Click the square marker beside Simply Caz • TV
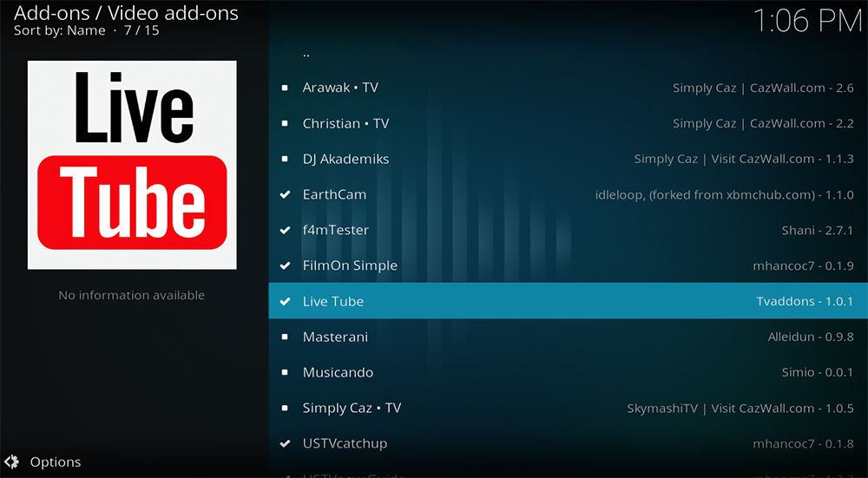This screenshot has width=868, height=478. click(x=285, y=408)
